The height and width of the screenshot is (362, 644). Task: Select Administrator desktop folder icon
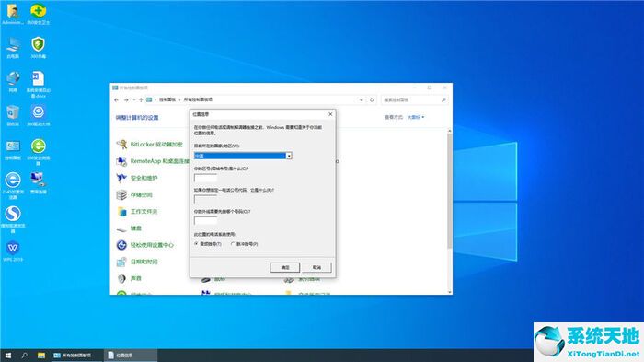click(x=13, y=15)
